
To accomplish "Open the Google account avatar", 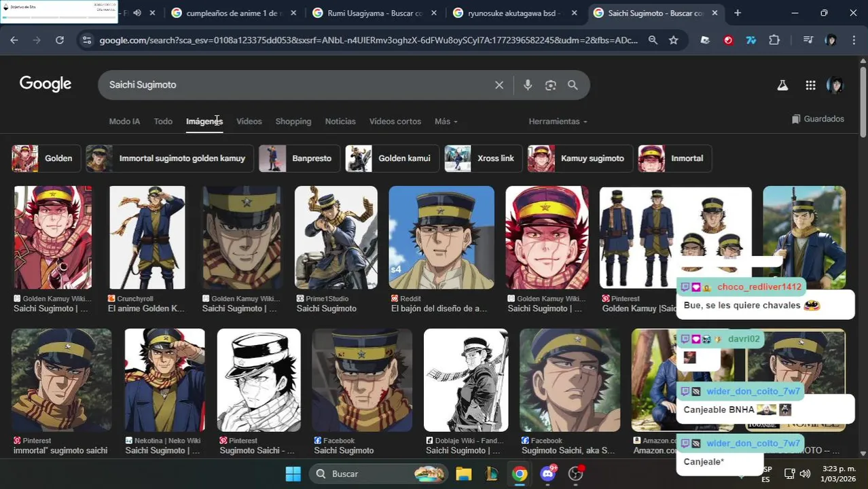I will (835, 85).
